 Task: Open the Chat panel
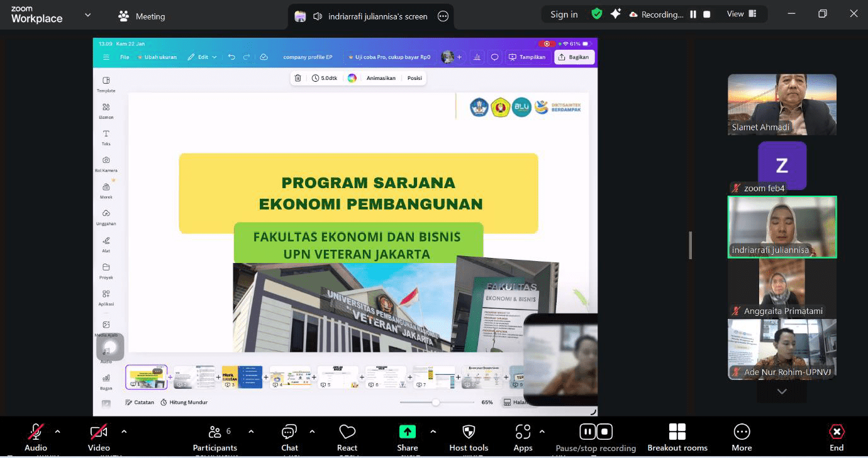289,437
